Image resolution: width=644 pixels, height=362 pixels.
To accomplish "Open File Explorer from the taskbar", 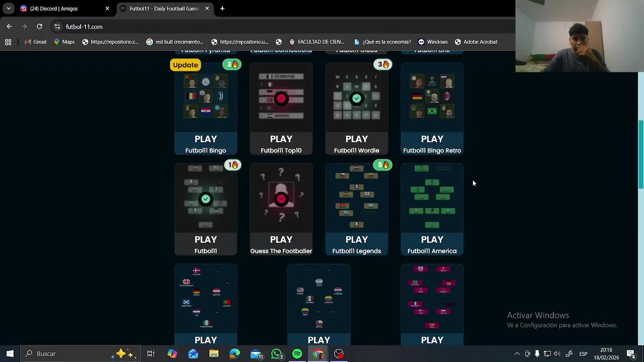I will point(214,353).
